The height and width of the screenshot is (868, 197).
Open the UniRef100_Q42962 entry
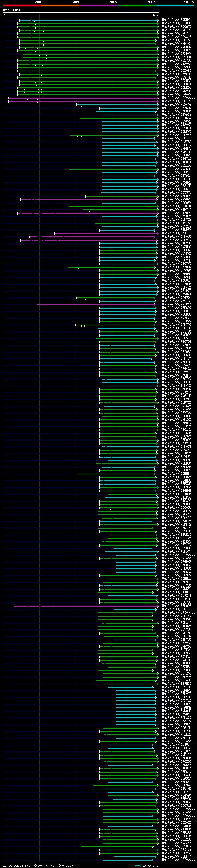coord(177,125)
